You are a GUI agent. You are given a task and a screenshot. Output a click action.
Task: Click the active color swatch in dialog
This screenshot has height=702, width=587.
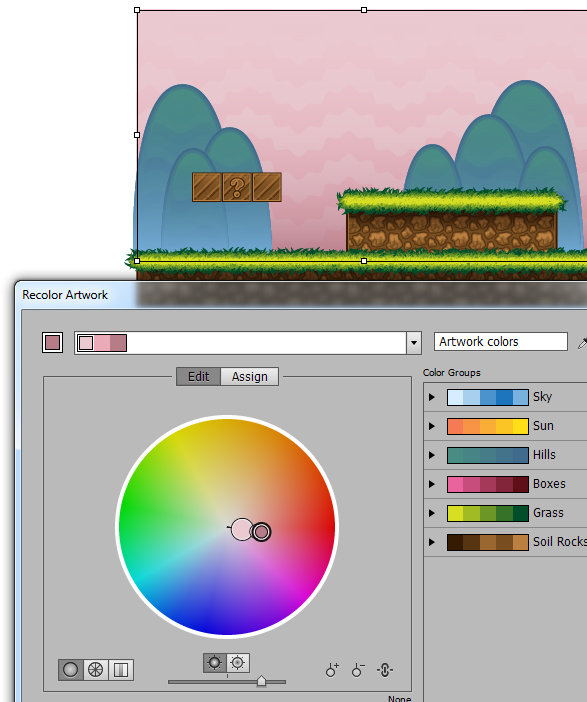[x=52, y=343]
